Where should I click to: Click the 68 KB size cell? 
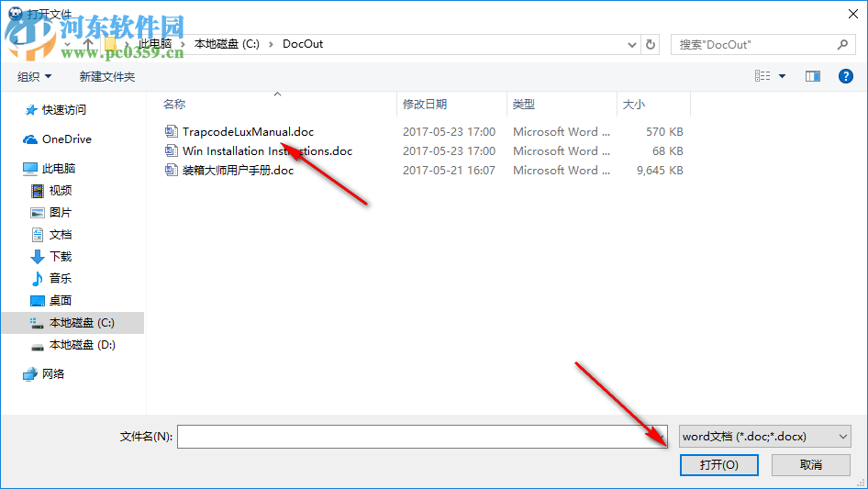coord(668,151)
